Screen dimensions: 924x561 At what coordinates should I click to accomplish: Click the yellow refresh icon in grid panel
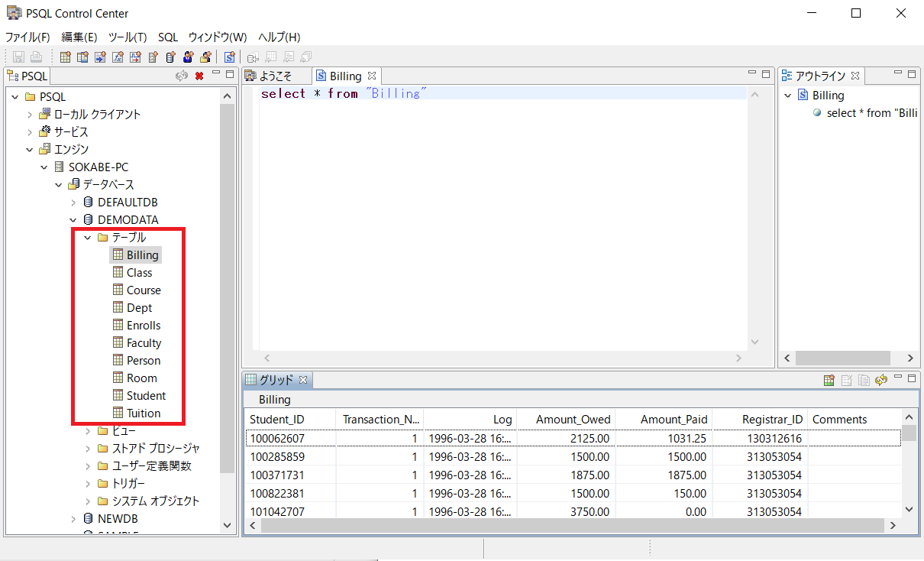coord(881,380)
